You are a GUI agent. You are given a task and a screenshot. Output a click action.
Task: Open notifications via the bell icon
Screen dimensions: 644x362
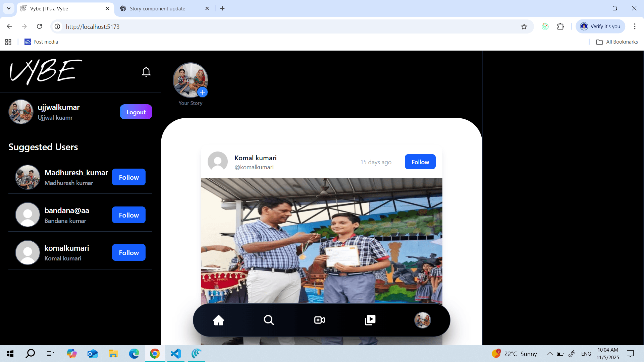[x=146, y=71]
